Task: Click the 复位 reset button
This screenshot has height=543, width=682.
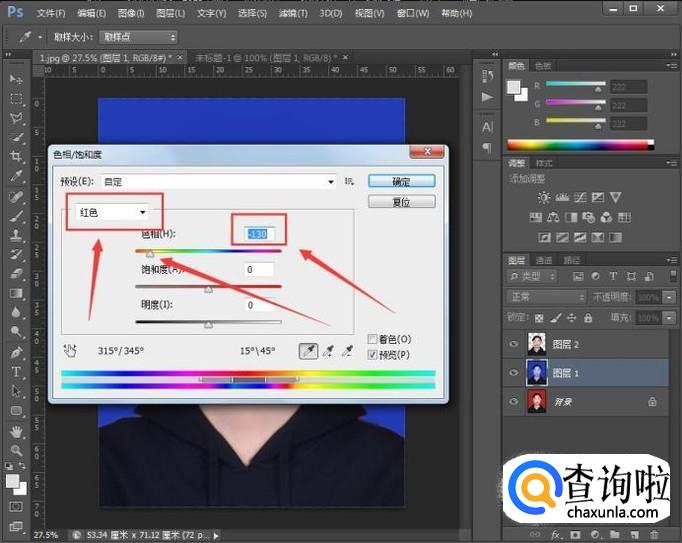Action: click(x=400, y=201)
